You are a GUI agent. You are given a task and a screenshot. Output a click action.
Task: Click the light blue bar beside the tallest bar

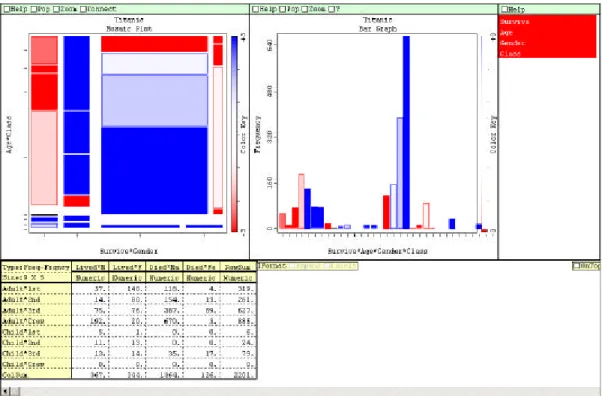[400, 173]
